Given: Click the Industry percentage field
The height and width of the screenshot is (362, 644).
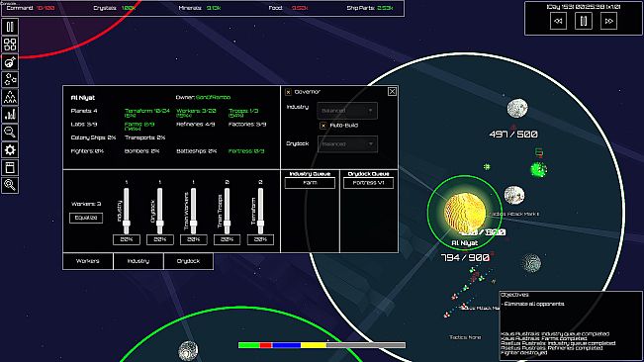Looking at the screenshot, I should (126, 239).
